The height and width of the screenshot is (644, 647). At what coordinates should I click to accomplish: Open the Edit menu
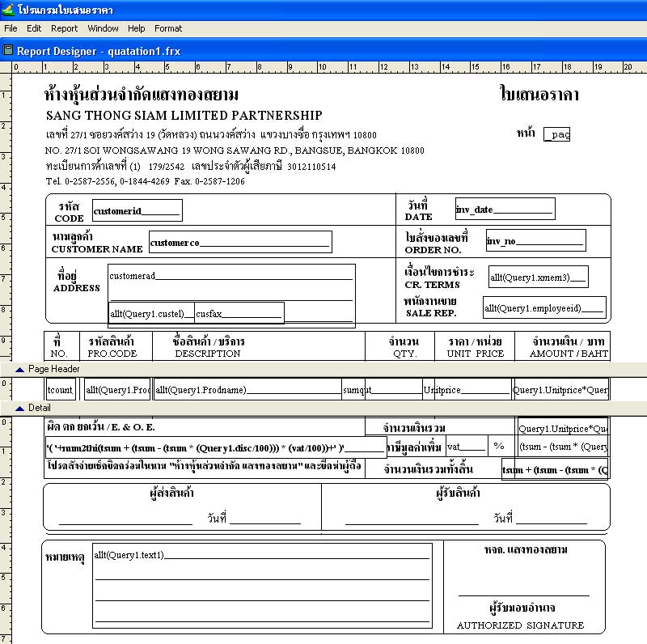click(34, 28)
